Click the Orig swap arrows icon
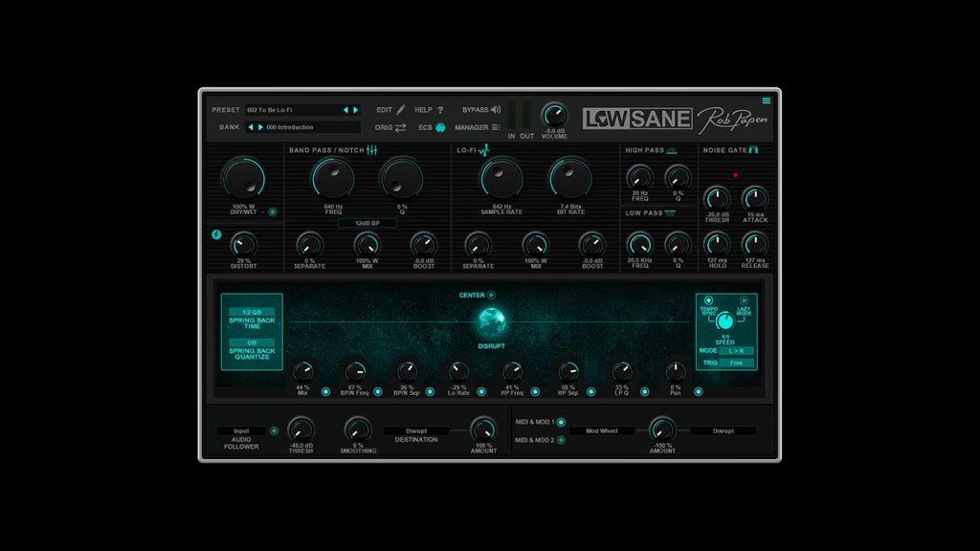The width and height of the screenshot is (980, 551). (x=401, y=127)
